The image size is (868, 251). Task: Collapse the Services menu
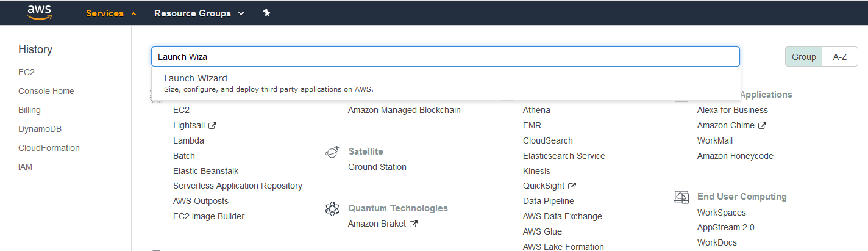click(x=111, y=13)
